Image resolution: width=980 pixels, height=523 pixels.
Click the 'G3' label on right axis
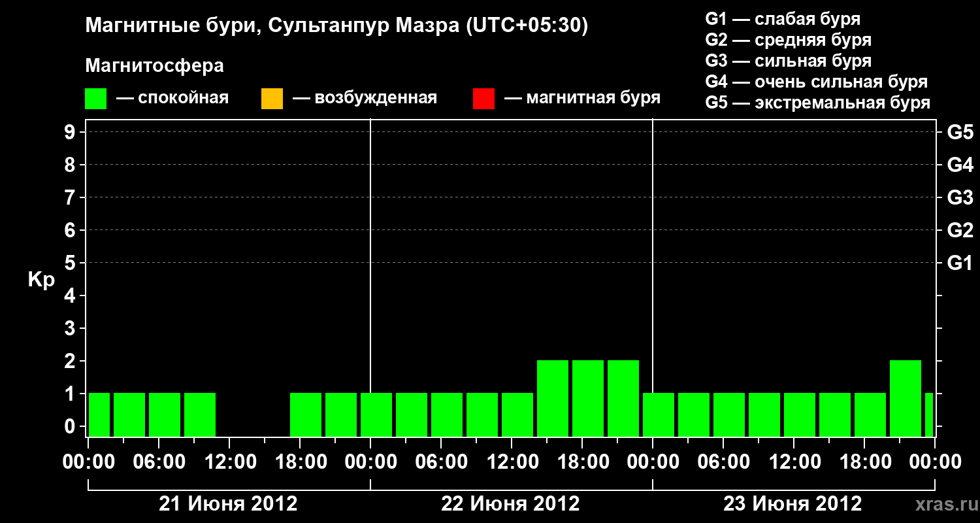coord(960,197)
